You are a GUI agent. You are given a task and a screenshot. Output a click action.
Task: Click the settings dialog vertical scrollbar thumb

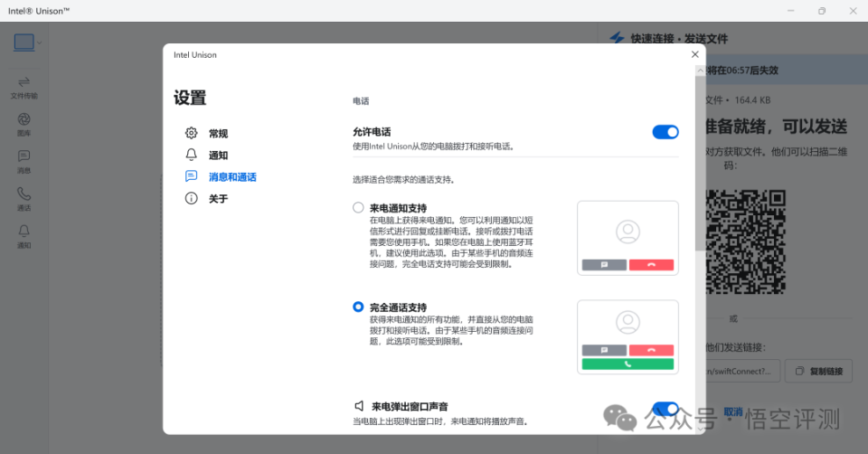coord(700,164)
